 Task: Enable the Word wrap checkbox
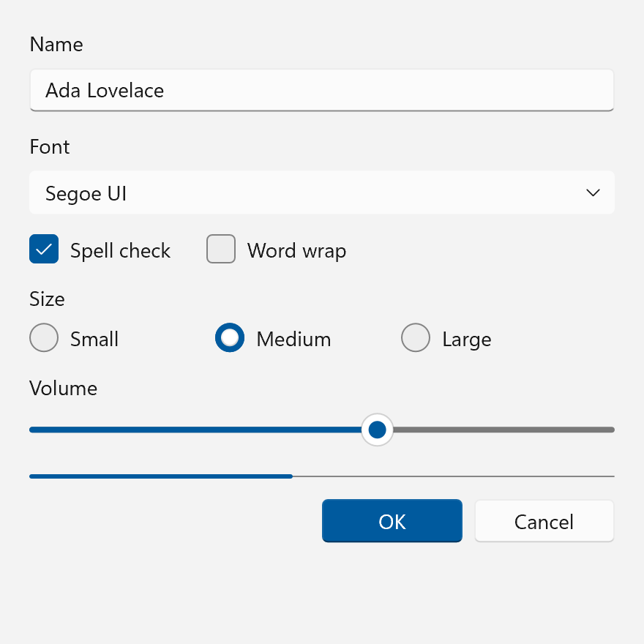point(221,249)
